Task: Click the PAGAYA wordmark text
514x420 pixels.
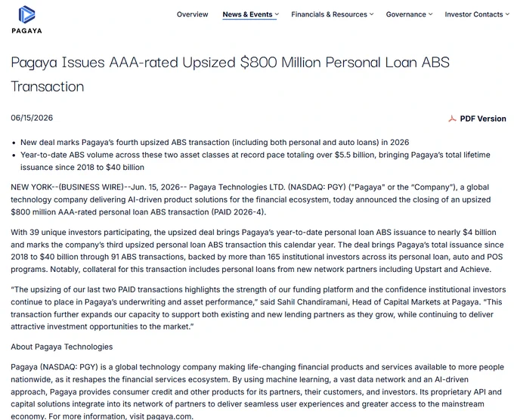Action: coord(27,31)
